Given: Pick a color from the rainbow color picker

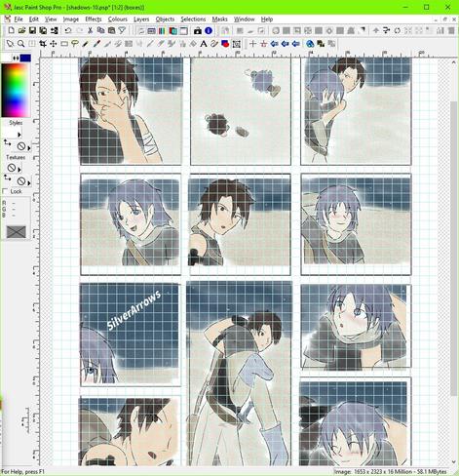Looking at the screenshot, I should click(x=16, y=90).
